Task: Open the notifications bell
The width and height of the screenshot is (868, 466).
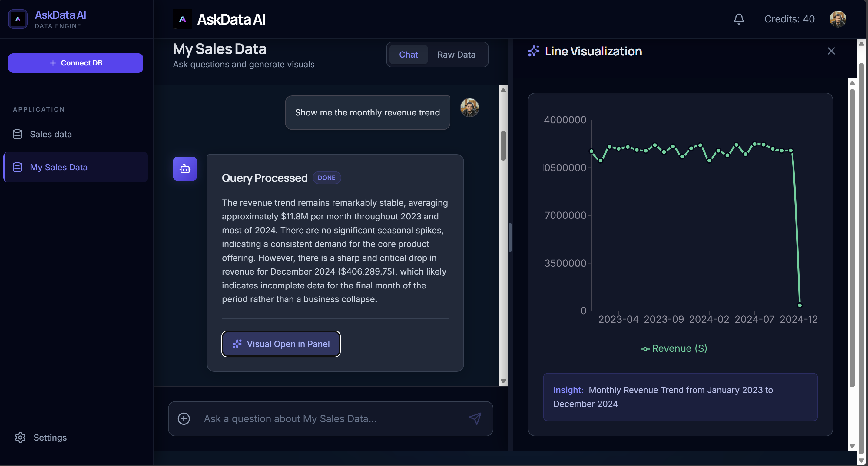Action: [739, 19]
